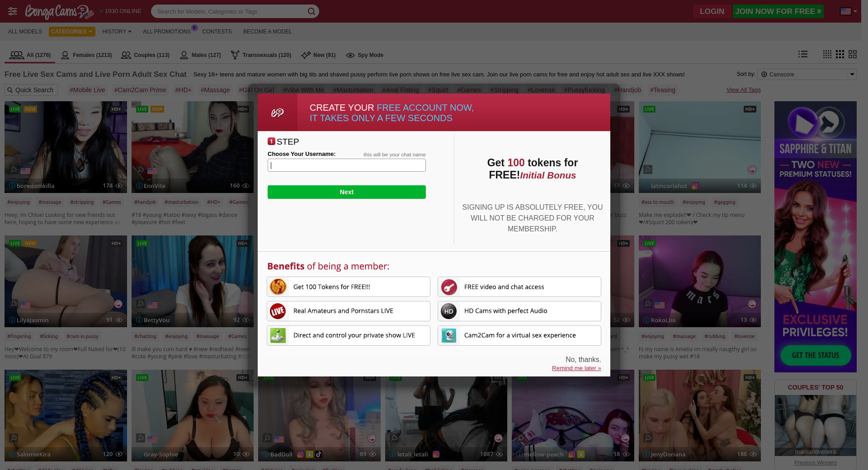
Task: Click the magnifier icon in the search bar
Action: [x=311, y=11]
